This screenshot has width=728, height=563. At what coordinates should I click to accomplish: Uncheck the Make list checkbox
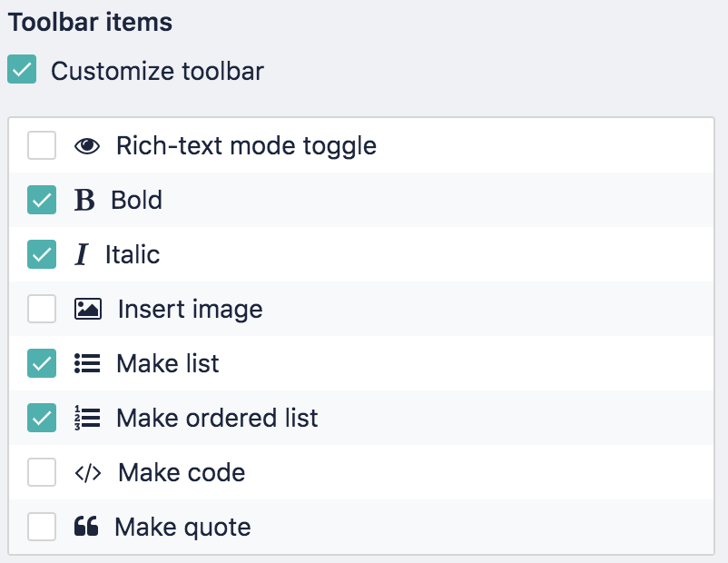click(x=41, y=363)
